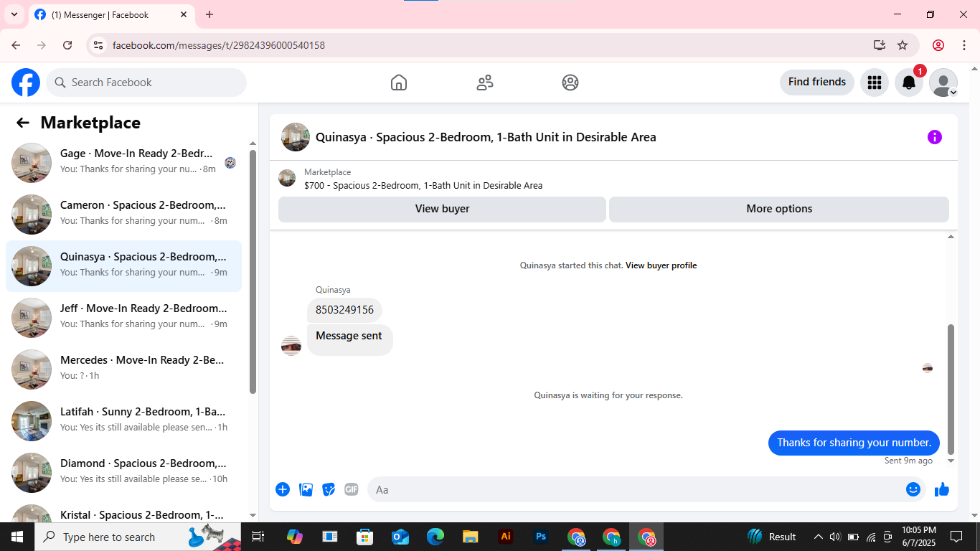Open Outlook from taskbar

click(x=400, y=537)
